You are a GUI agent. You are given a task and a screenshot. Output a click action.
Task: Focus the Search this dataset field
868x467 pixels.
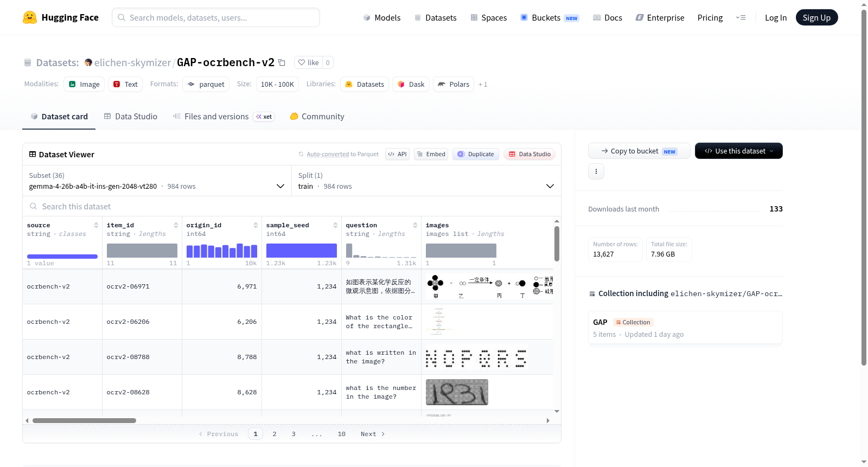tap(292, 206)
